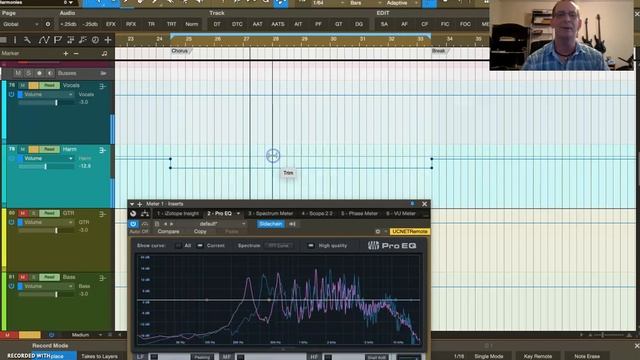Click the music note chord track icon
Viewport: 640px width, 360px height.
tap(83, 40)
